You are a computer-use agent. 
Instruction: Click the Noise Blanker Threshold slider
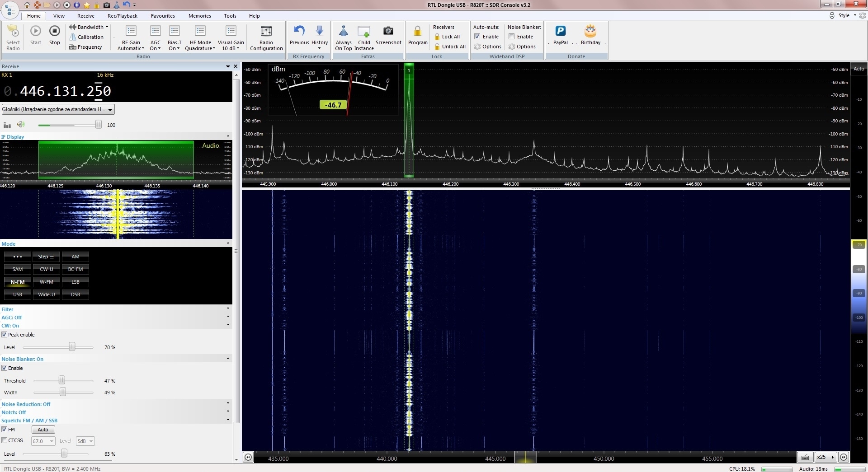(62, 381)
